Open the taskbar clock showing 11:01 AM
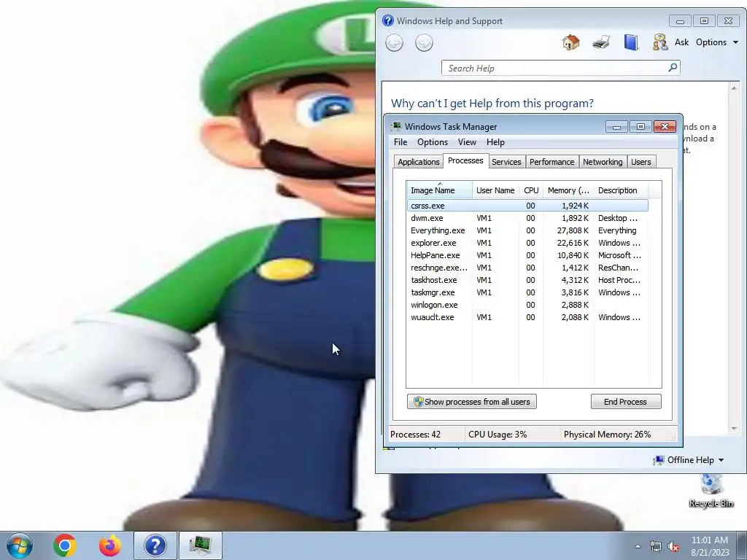This screenshot has height=560, width=747. (710, 546)
